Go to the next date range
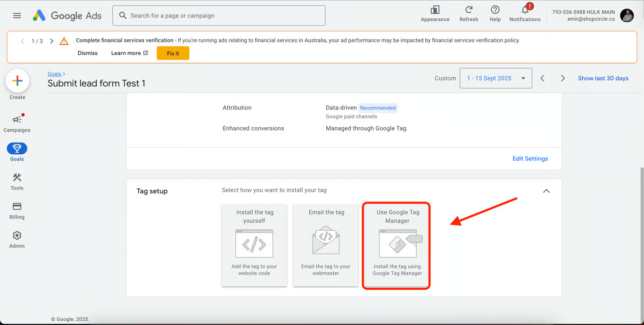Image resolution: width=644 pixels, height=325 pixels. click(x=562, y=78)
